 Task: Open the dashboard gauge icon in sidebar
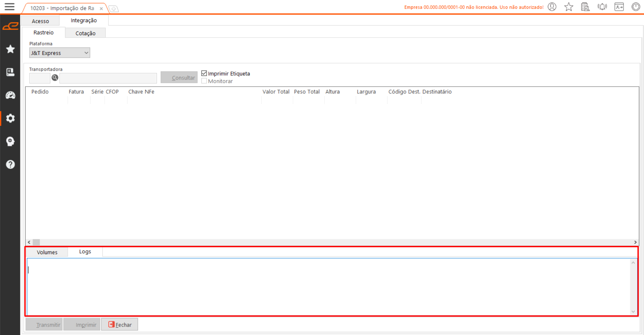coord(10,95)
